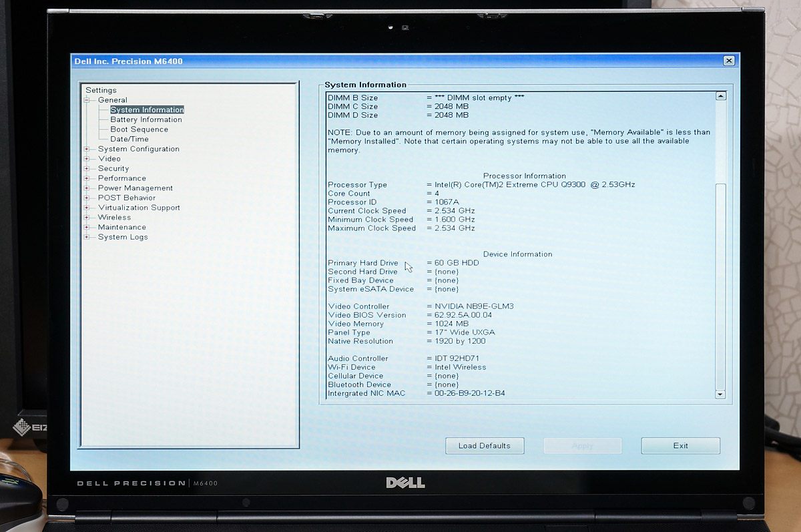Open Date/Time settings
The height and width of the screenshot is (532, 801).
coord(129,139)
